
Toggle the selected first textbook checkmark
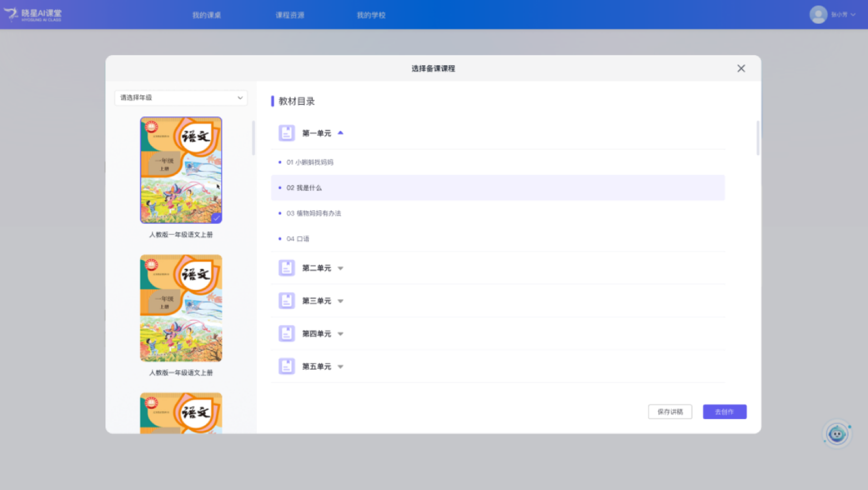coord(216,218)
